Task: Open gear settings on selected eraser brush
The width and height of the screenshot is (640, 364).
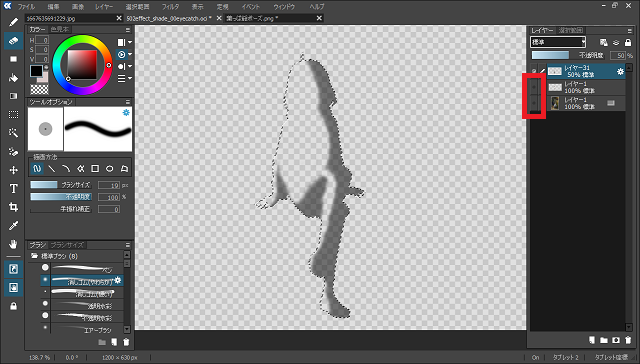Action: pyautogui.click(x=118, y=280)
